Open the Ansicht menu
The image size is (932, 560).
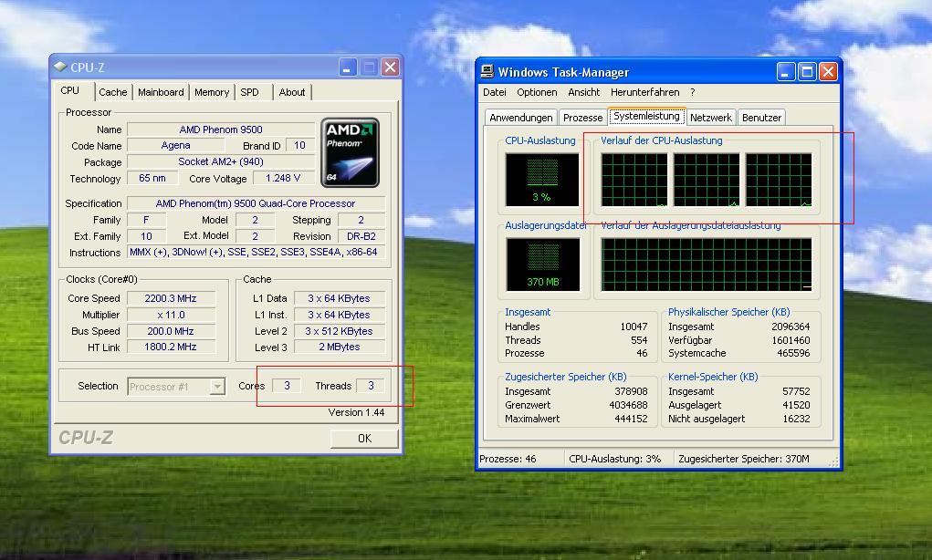click(x=583, y=92)
